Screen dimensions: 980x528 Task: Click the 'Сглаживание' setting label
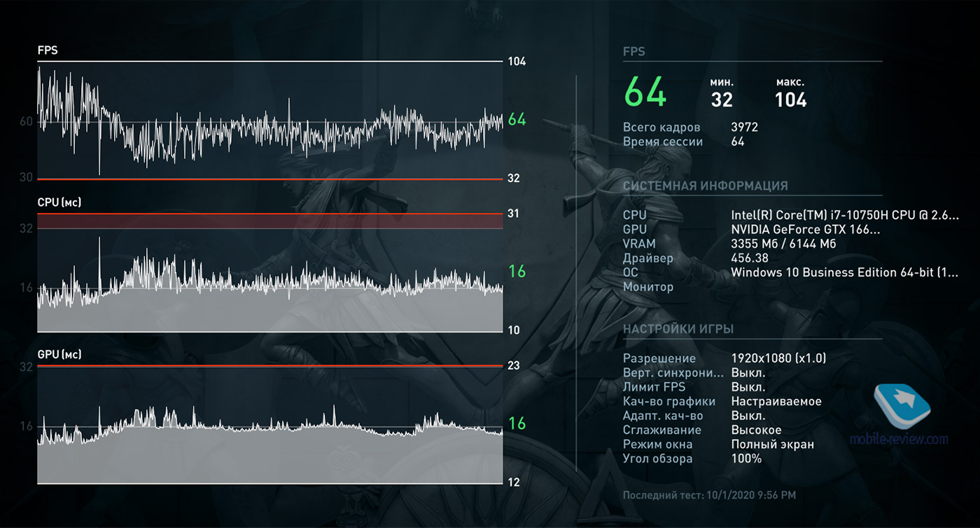[x=661, y=430]
